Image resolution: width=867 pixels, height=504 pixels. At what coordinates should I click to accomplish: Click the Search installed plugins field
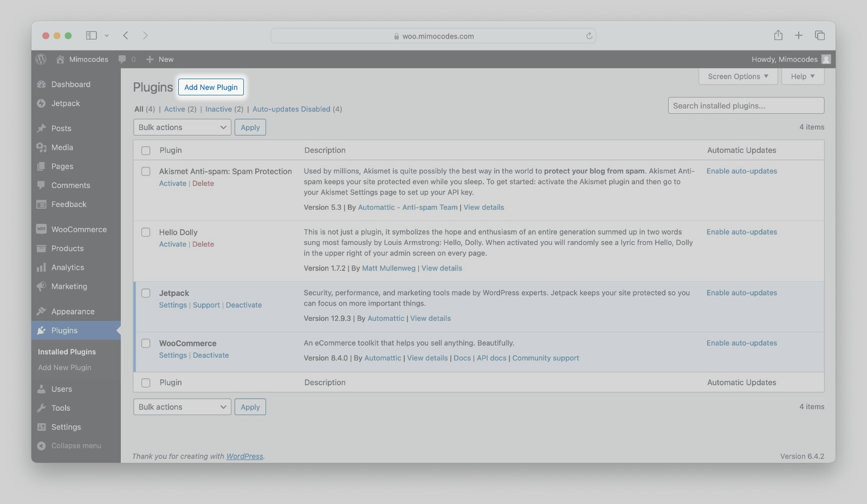[x=746, y=106]
